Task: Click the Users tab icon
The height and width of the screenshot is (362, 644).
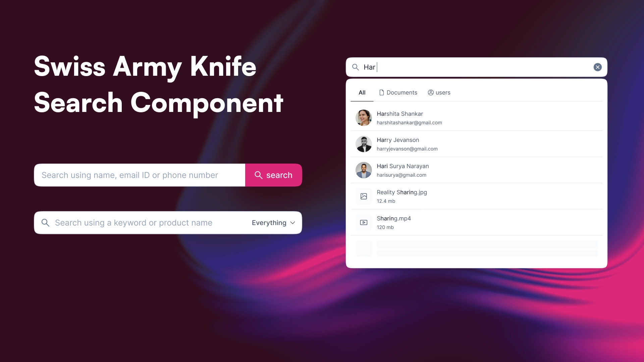Action: pos(431,93)
